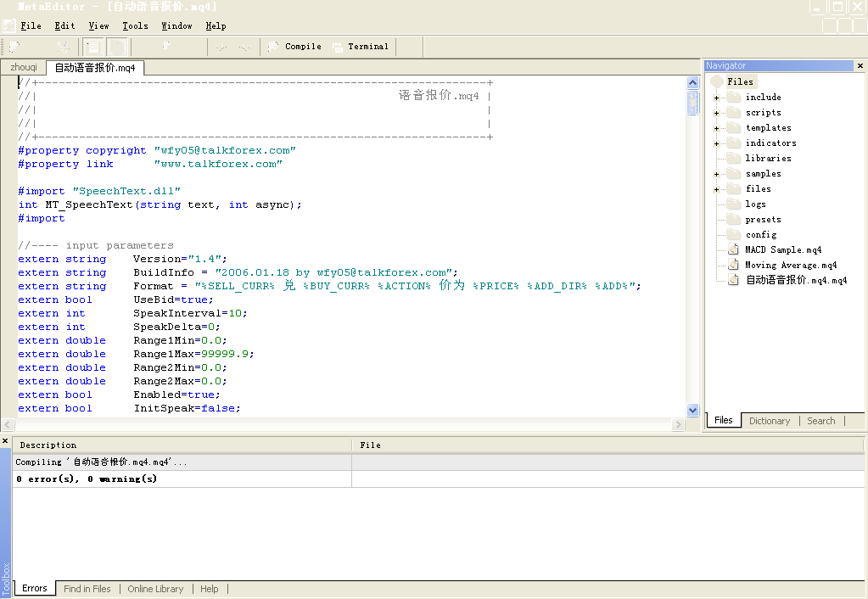The image size is (868, 599).
Task: Click the editor scroll down arrow
Action: tap(692, 410)
